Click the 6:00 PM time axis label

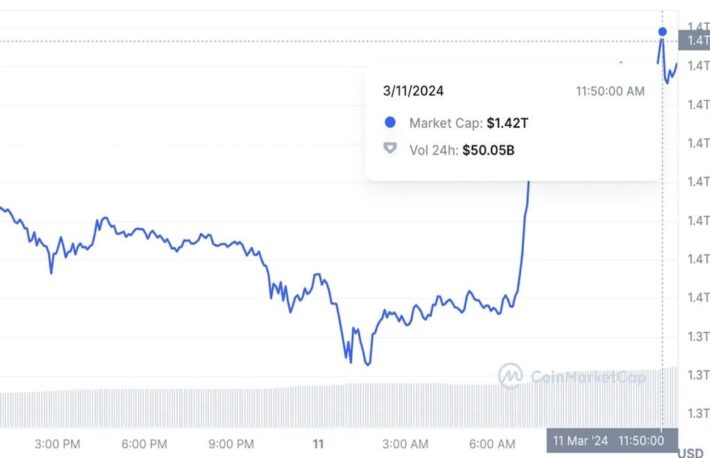(145, 443)
